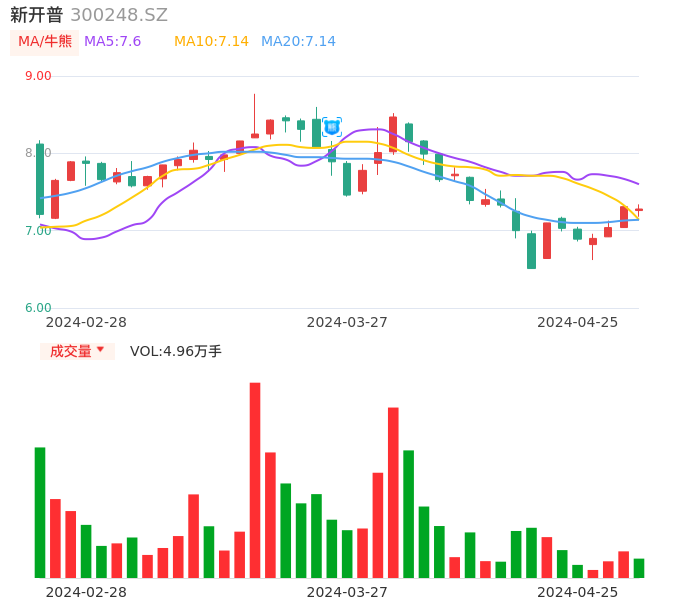Click the blue marker icon on the candlestick chart
The image size is (686, 606).
332,127
